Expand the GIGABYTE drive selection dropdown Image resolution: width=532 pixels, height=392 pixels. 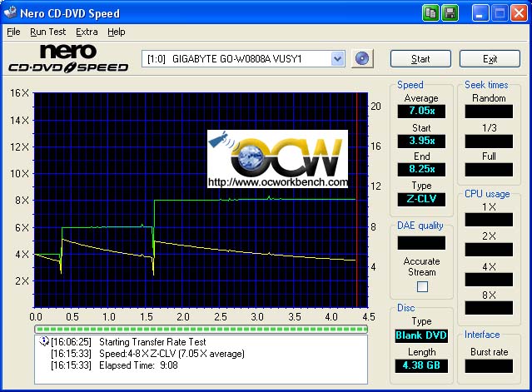337,58
